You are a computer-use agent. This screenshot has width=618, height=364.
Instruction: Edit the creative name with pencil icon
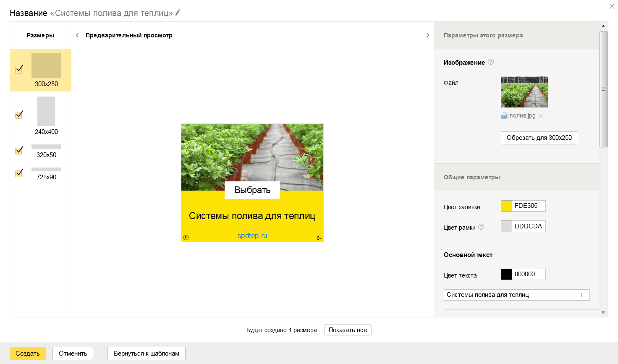pyautogui.click(x=178, y=13)
